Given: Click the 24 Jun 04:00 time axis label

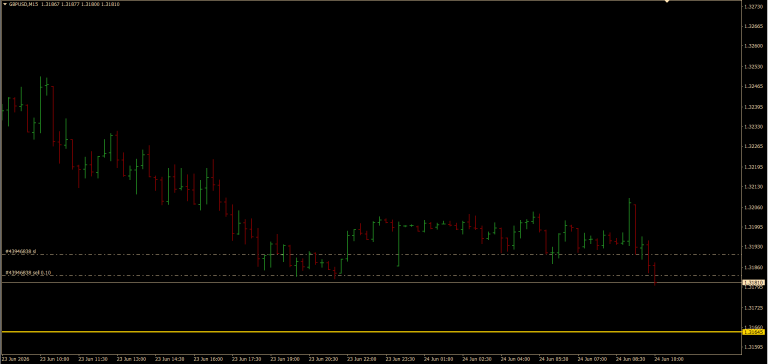Looking at the screenshot, I should point(516,359).
